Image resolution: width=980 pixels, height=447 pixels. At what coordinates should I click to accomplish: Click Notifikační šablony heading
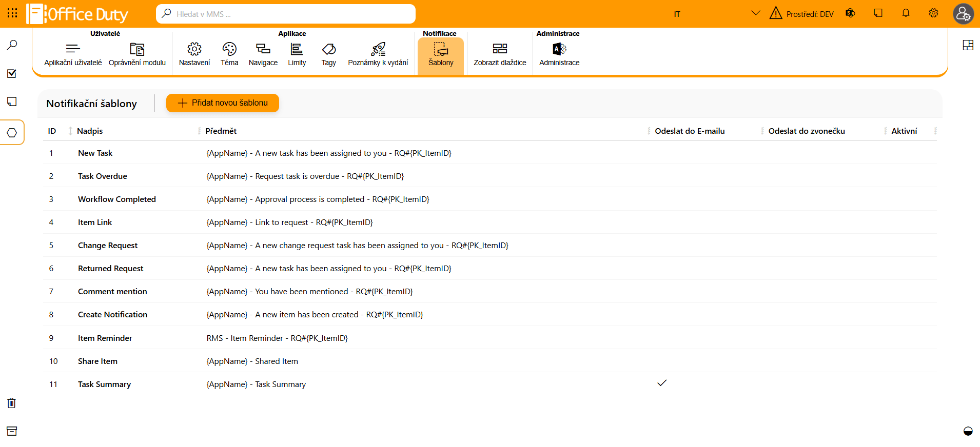92,104
